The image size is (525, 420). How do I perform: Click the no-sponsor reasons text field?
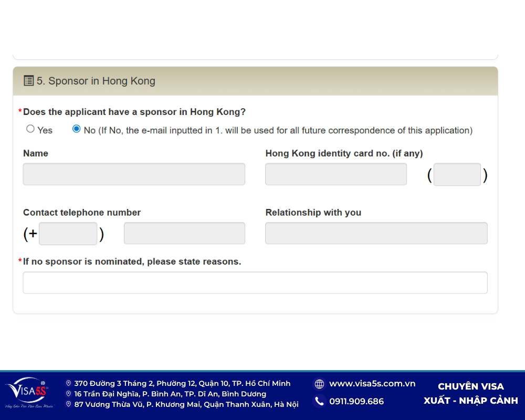255,283
